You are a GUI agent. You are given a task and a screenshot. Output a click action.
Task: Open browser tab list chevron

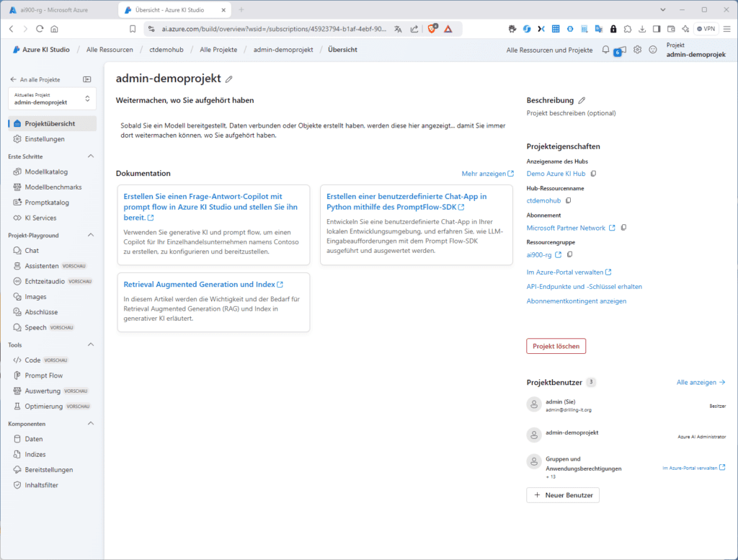663,9
